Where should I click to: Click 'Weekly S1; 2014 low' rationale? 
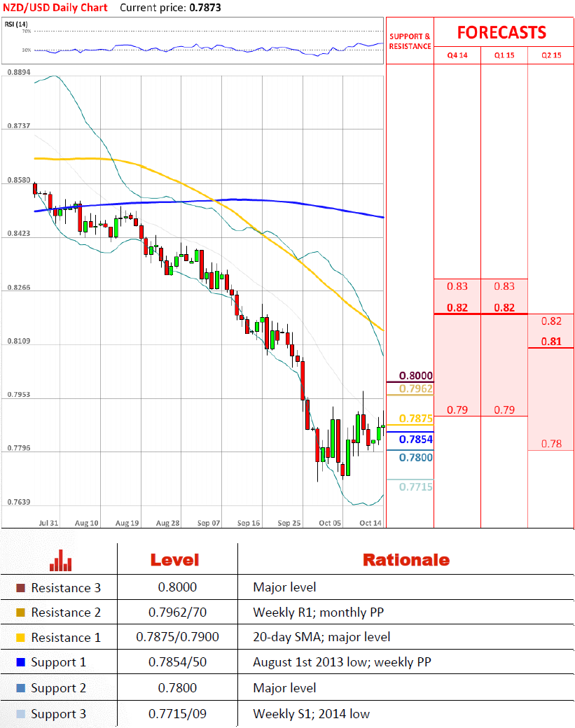point(311,713)
